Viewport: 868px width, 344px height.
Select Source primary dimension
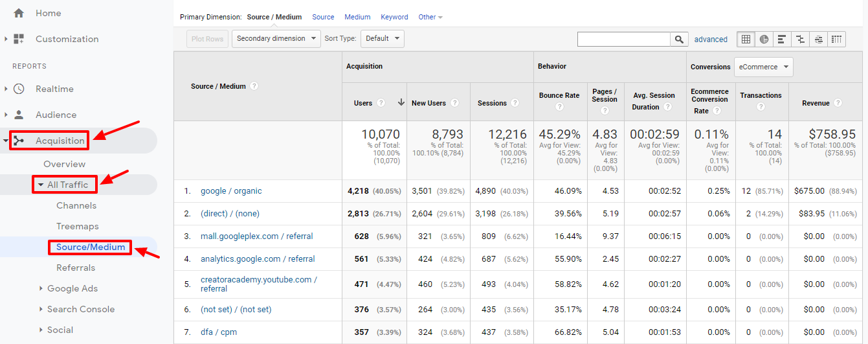323,17
